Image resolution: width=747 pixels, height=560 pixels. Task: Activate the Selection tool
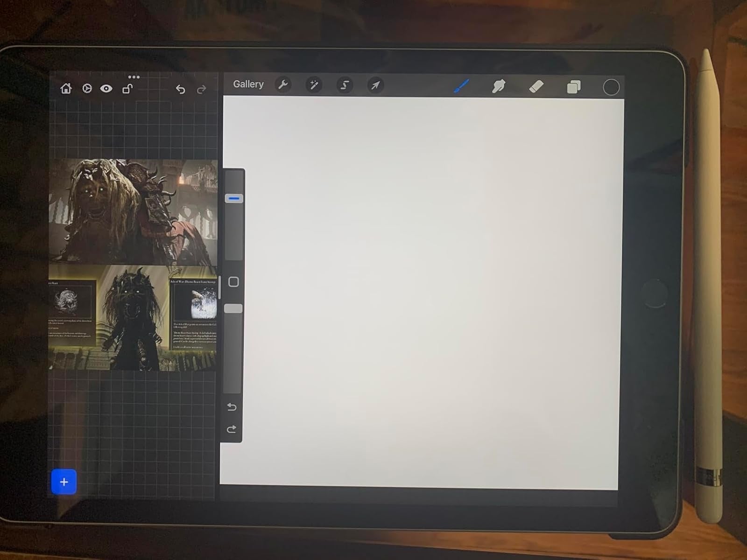click(345, 85)
